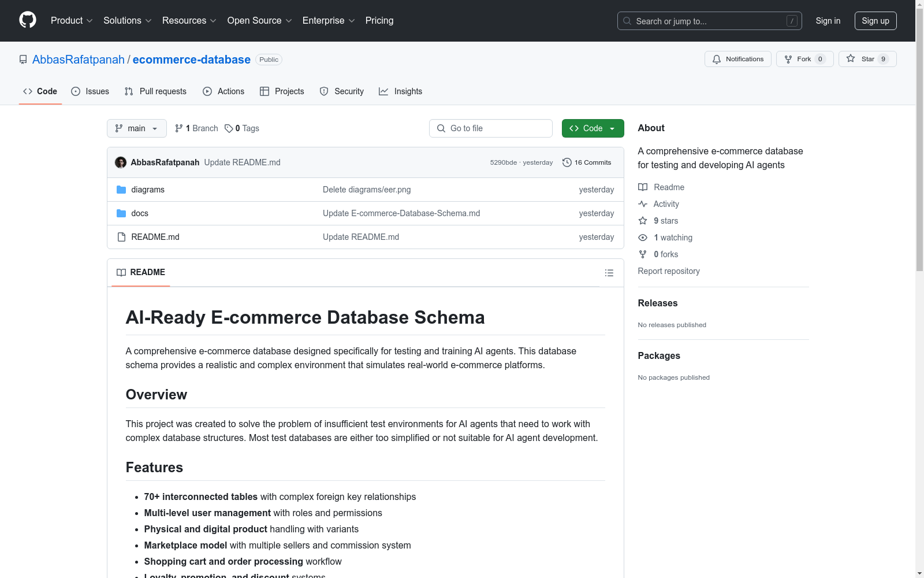
Task: Click the 0 Tags link text
Action: (247, 128)
